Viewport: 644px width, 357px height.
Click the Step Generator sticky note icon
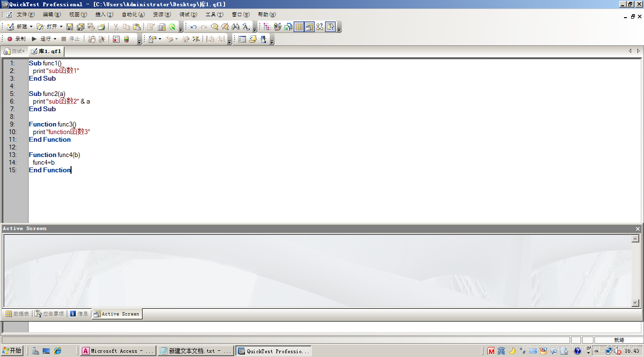(253, 39)
